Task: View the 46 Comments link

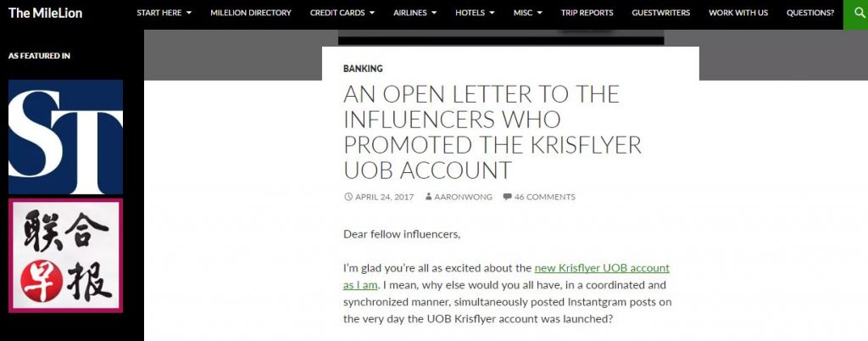Action: coord(544,197)
